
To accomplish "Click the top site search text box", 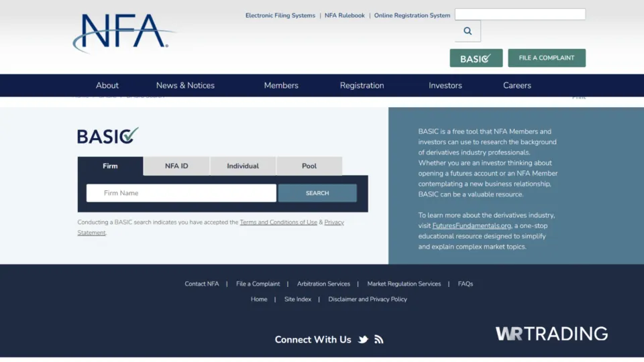I will click(520, 14).
